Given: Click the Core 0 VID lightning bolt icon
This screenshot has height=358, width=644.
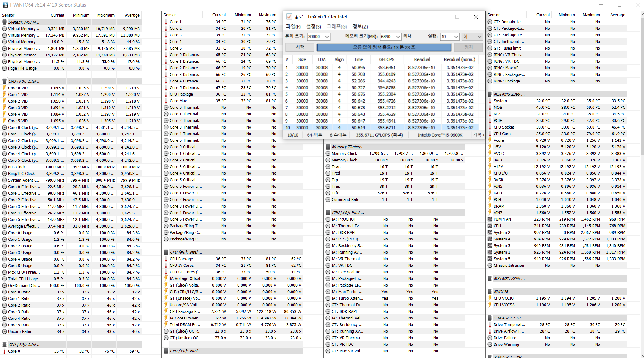Looking at the screenshot, I should (4, 88).
